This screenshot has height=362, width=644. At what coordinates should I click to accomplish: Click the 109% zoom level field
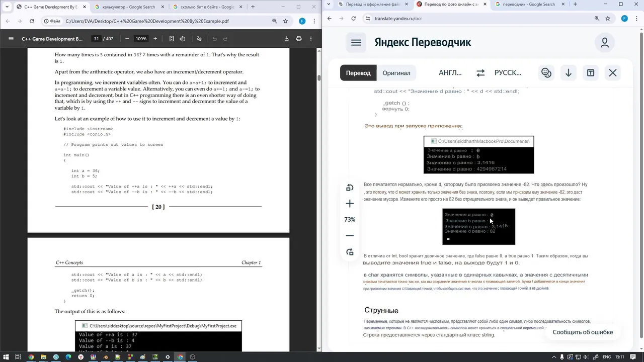141,39
